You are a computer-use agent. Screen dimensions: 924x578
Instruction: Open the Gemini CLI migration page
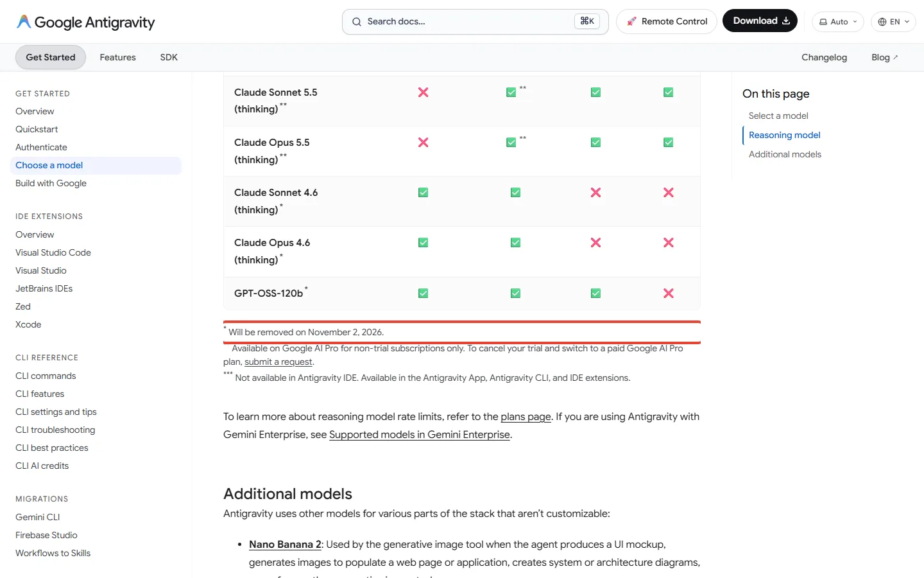(x=38, y=517)
